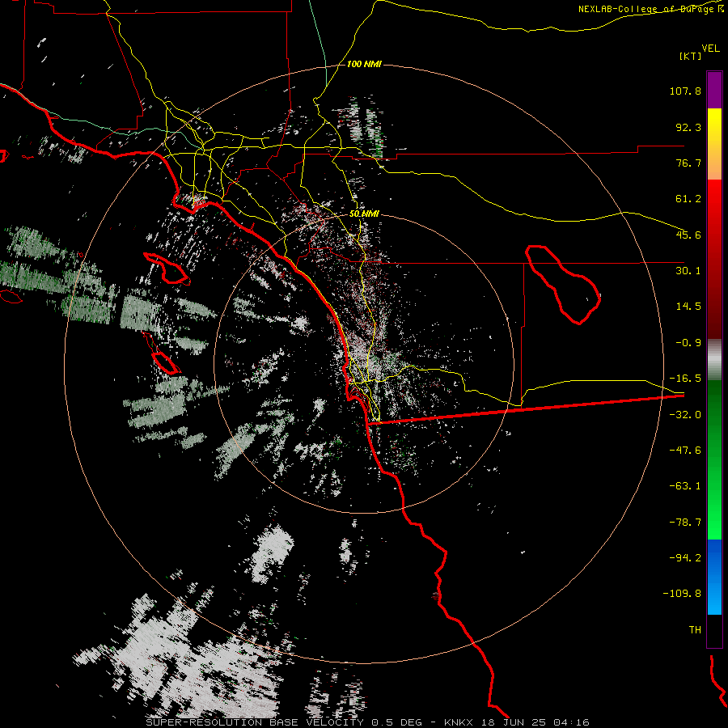Click the 50 NMI range ring label

click(x=364, y=214)
